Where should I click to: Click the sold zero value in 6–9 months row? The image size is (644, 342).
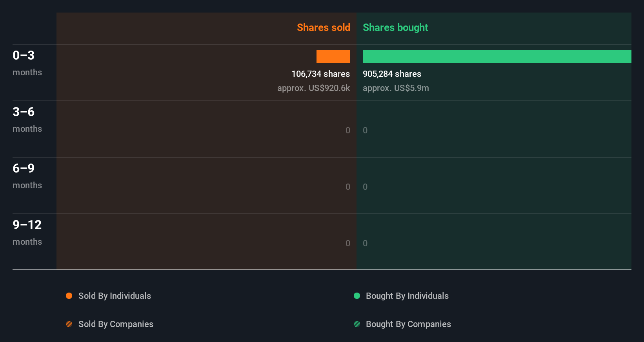348,187
